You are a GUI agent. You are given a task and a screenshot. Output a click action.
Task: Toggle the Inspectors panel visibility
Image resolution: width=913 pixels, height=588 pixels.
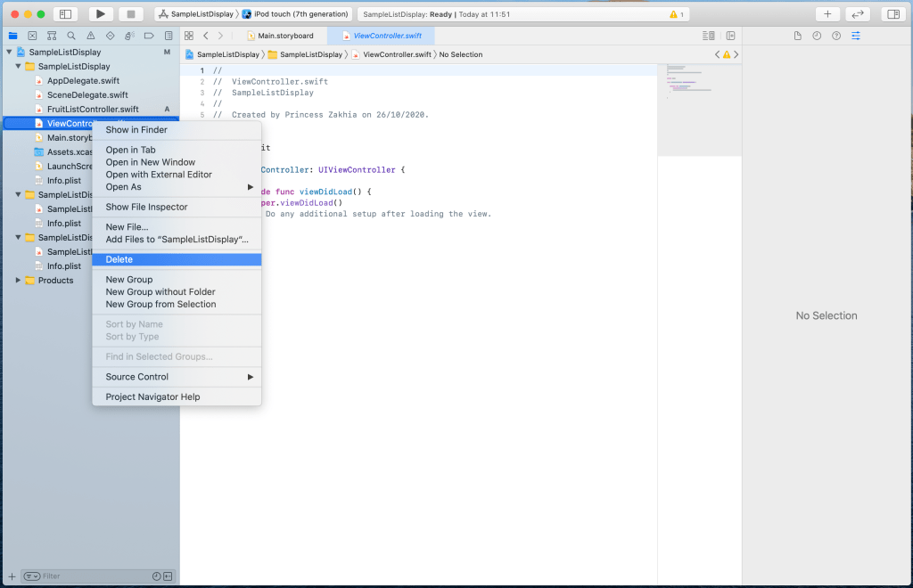click(892, 14)
